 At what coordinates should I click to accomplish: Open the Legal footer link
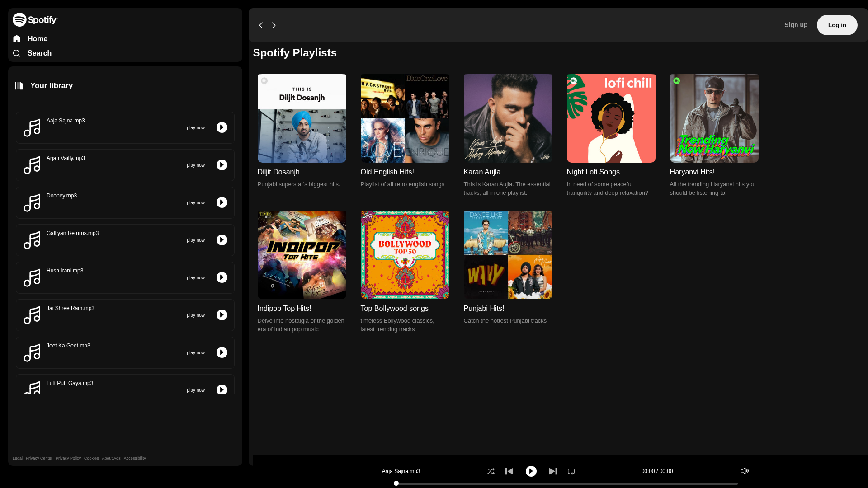[18, 458]
